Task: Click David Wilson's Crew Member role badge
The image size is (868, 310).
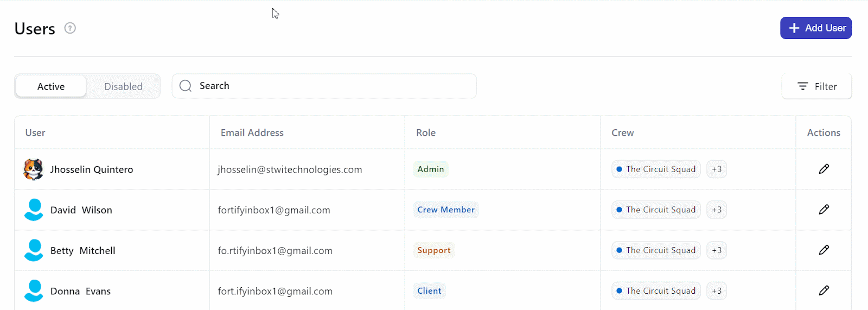Action: point(446,210)
